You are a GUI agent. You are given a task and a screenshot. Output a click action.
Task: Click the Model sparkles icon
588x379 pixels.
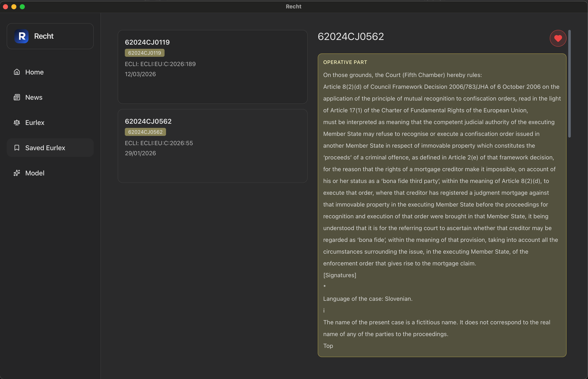pos(17,173)
